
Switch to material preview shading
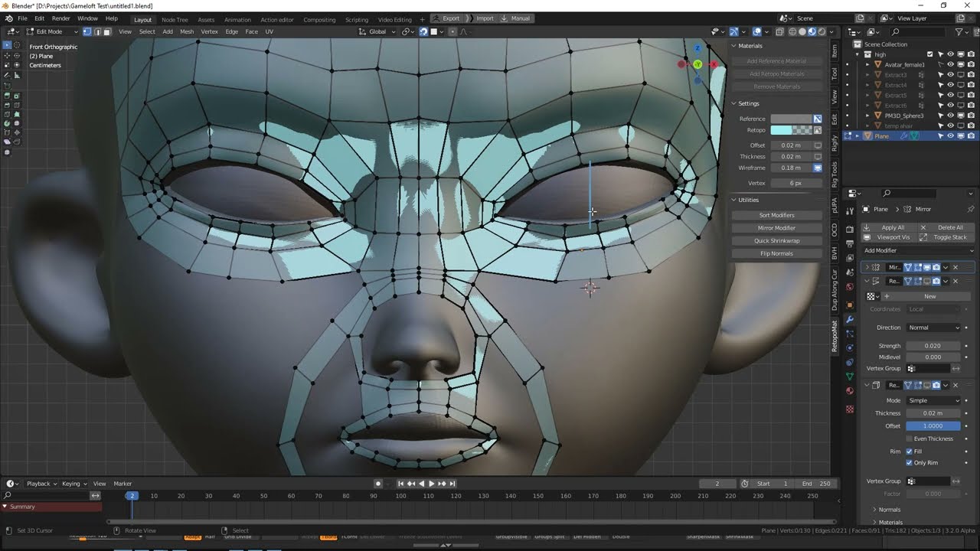click(x=812, y=31)
